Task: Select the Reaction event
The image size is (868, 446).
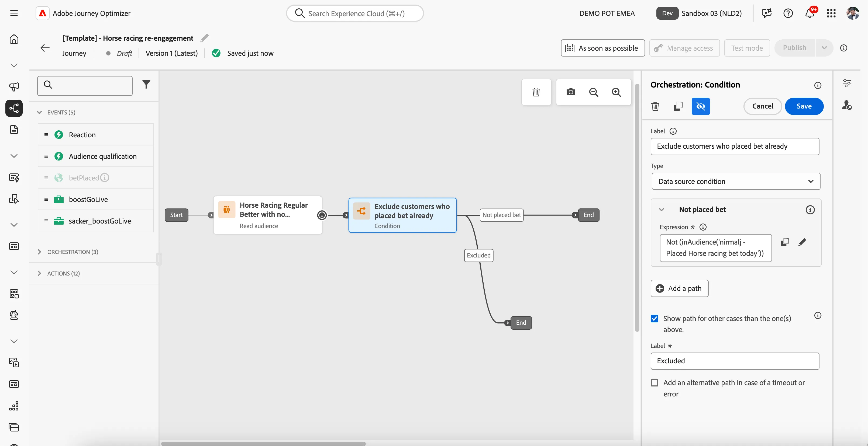Action: (x=95, y=135)
